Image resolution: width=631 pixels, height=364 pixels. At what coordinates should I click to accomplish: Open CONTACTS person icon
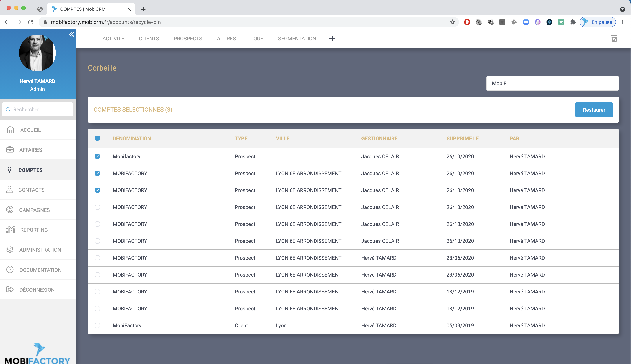pos(10,190)
